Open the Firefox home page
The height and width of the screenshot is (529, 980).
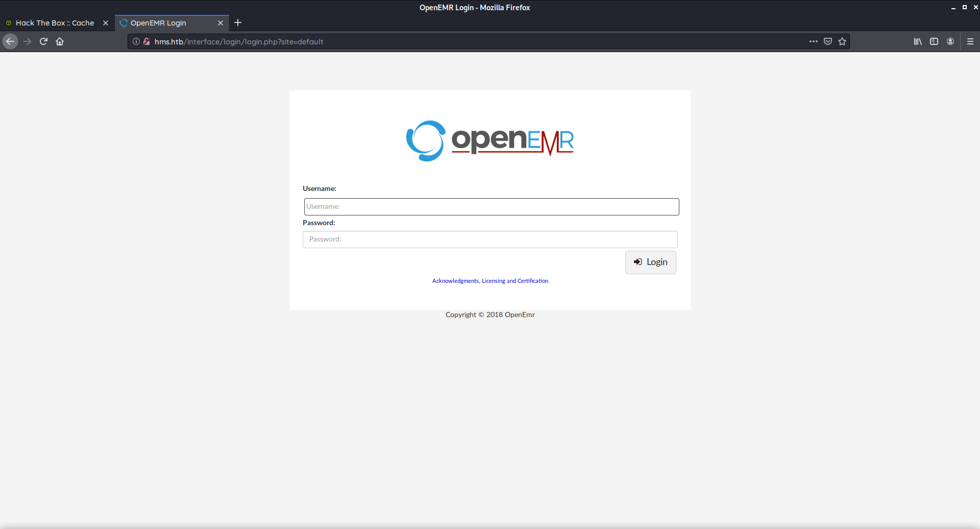point(59,41)
